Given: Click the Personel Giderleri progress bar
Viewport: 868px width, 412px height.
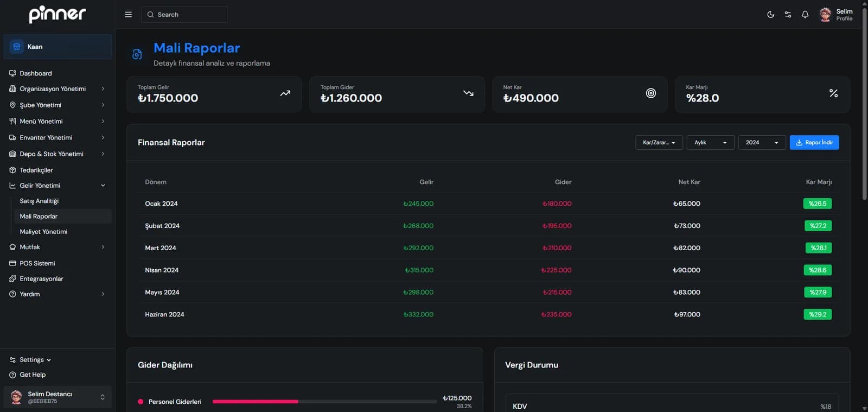Looking at the screenshot, I should pos(324,402).
